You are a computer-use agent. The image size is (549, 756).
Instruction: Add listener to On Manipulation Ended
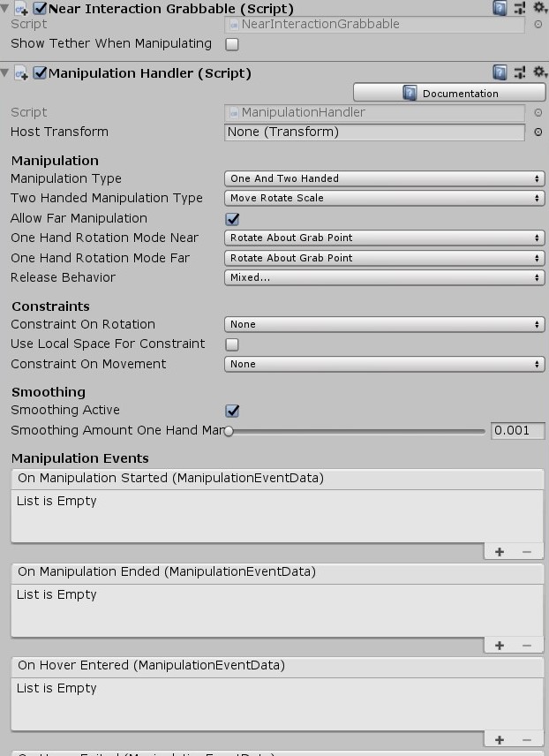click(500, 646)
